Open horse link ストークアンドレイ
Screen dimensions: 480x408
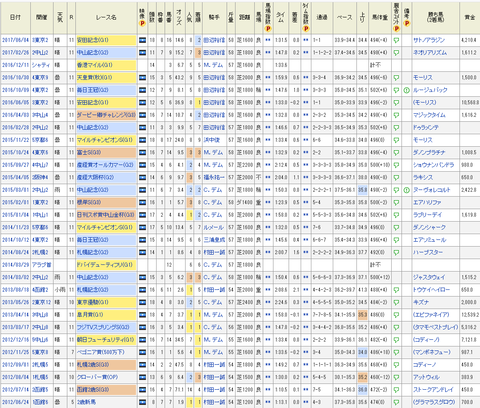[x=433, y=390]
